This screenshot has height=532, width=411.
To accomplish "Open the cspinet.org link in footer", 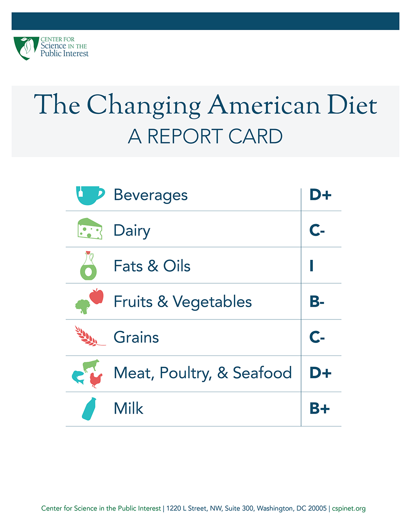I will tap(349, 509).
